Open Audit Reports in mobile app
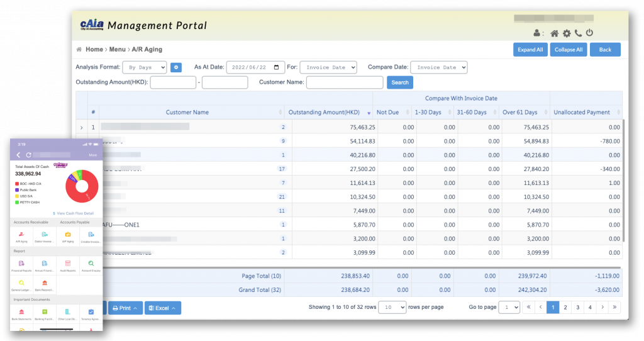The image size is (644, 341). (x=66, y=266)
